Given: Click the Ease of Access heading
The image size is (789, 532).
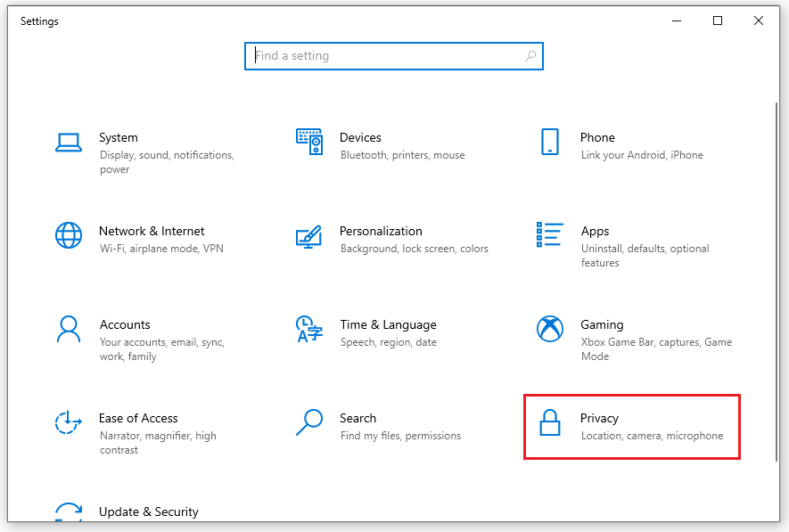Looking at the screenshot, I should pyautogui.click(x=138, y=418).
